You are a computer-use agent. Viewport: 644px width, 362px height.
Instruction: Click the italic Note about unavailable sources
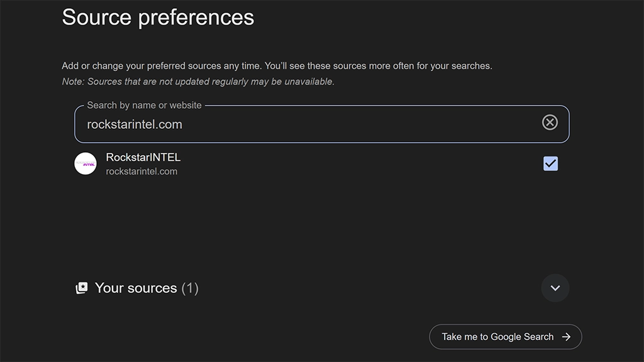click(x=198, y=82)
